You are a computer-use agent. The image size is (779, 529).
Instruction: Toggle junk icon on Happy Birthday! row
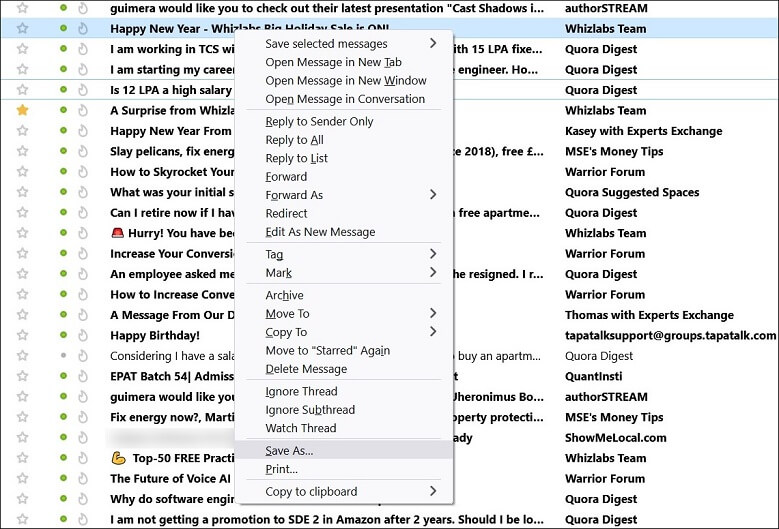83,335
